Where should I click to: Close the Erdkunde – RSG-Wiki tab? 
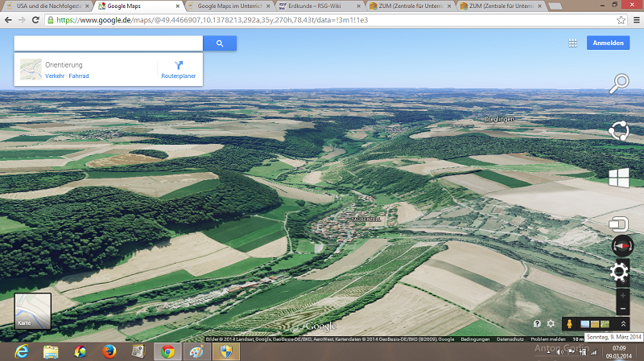(358, 6)
